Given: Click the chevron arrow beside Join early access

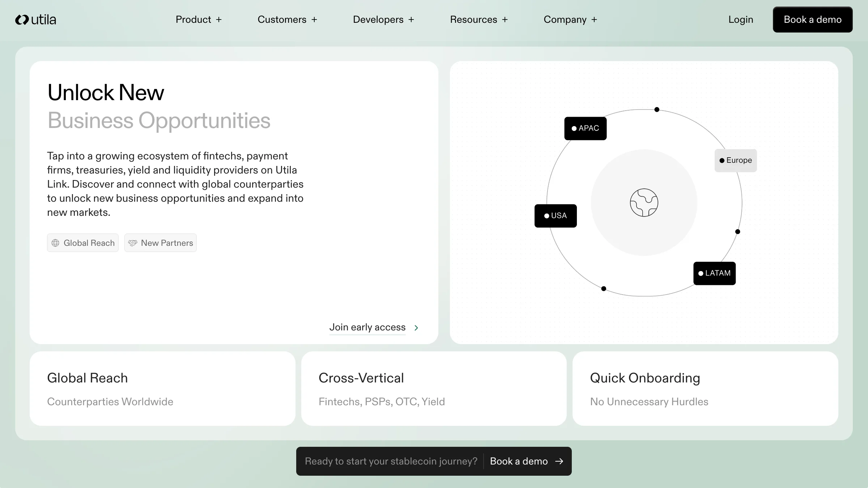Looking at the screenshot, I should click(416, 328).
